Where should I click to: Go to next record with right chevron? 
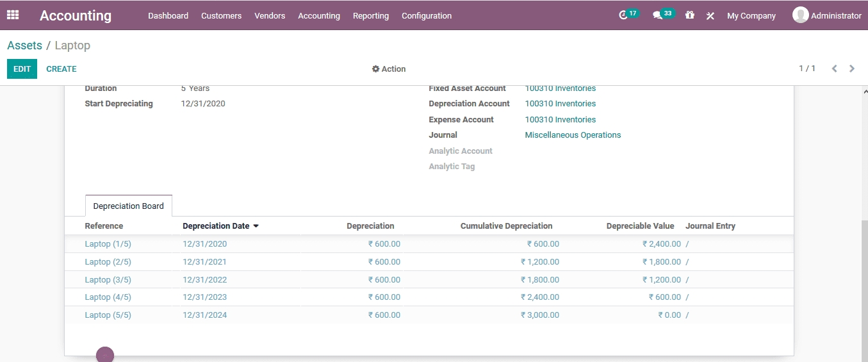click(851, 69)
